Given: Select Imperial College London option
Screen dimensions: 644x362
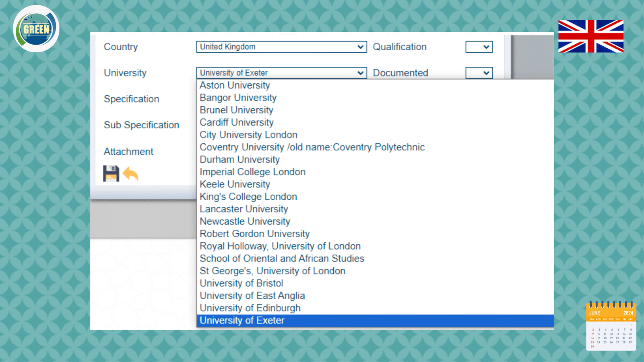Looking at the screenshot, I should click(252, 172).
